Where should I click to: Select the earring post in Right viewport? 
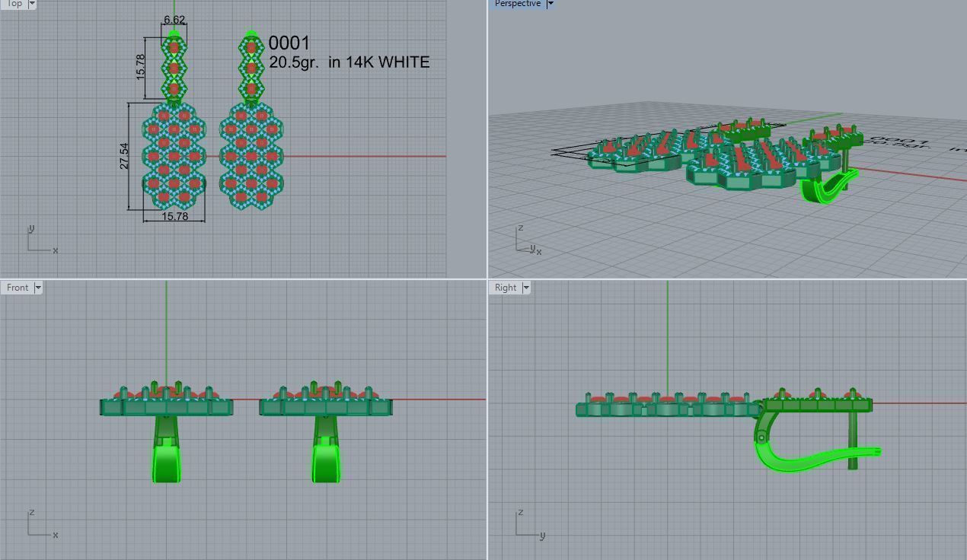pos(853,440)
